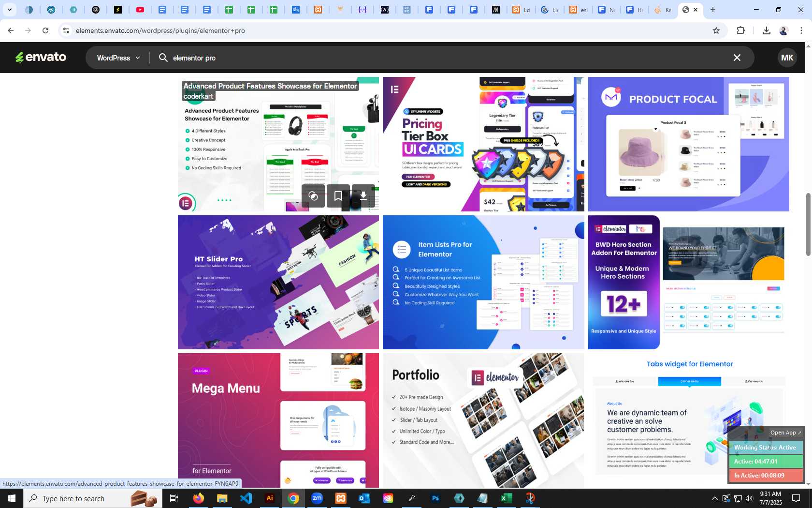Image resolution: width=812 pixels, height=508 pixels.
Task: Switch to the 'es' tab
Action: click(578, 10)
